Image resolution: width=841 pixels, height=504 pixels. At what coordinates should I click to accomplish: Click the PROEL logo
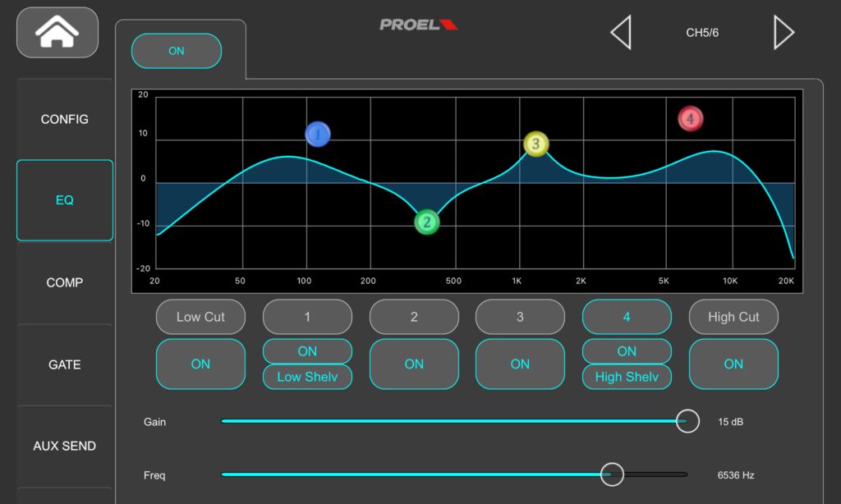(418, 25)
